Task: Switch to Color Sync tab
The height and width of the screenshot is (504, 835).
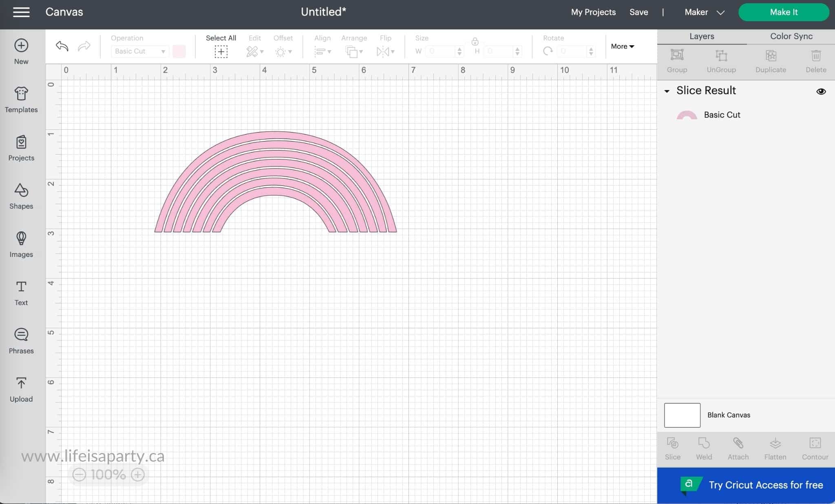Action: click(791, 36)
